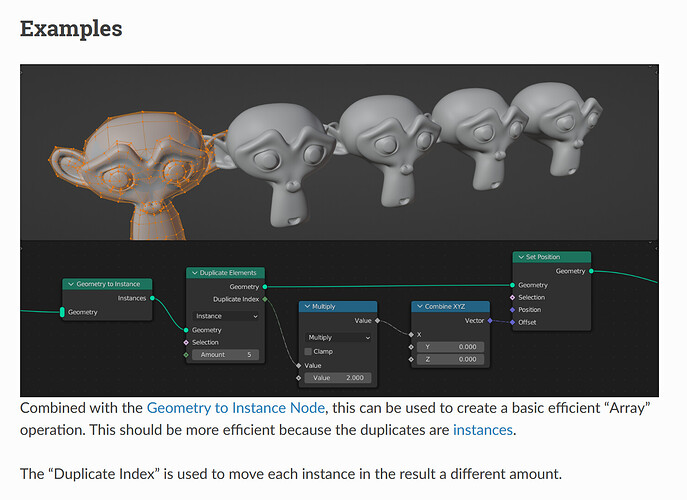Image resolution: width=687 pixels, height=500 pixels.
Task: Collapse the Duplicate Elements node chevron
Action: tap(195, 273)
